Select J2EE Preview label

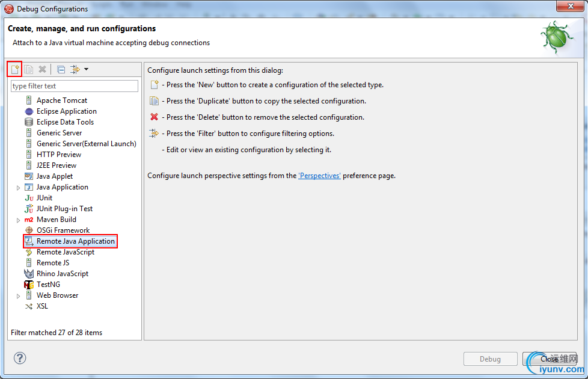click(x=57, y=165)
